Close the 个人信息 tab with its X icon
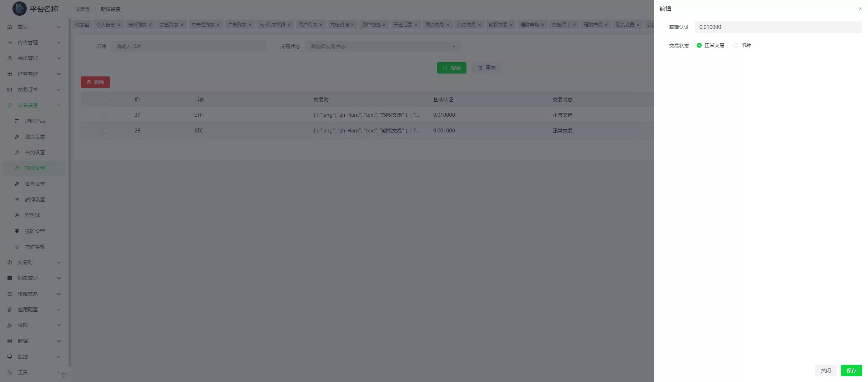The width and height of the screenshot is (868, 382). (x=119, y=25)
